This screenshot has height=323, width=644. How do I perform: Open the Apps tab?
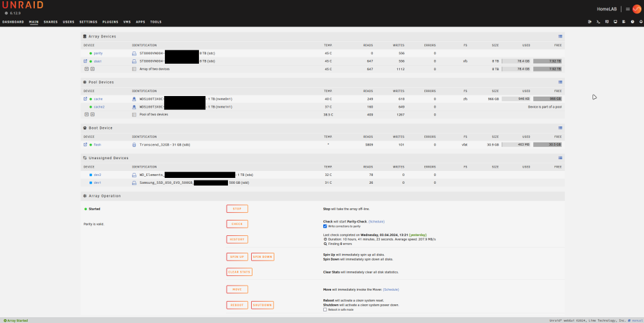pos(140,22)
